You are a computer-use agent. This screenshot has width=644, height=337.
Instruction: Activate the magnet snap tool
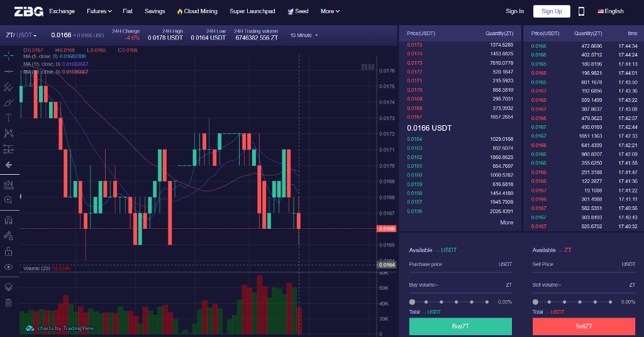(9, 221)
